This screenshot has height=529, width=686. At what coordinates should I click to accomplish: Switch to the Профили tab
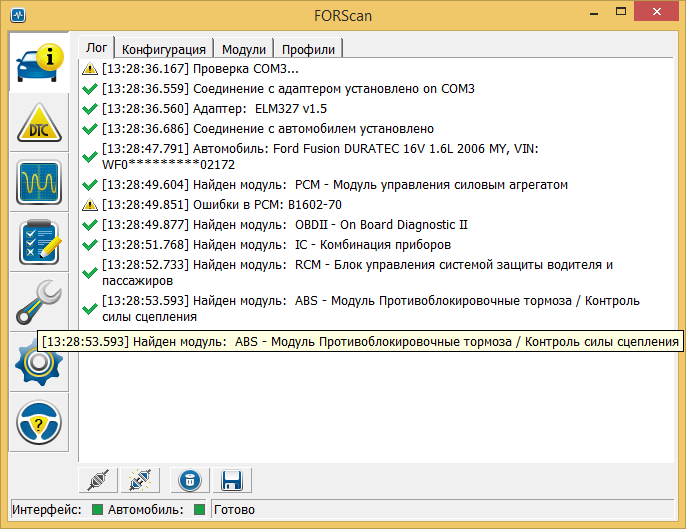(308, 49)
